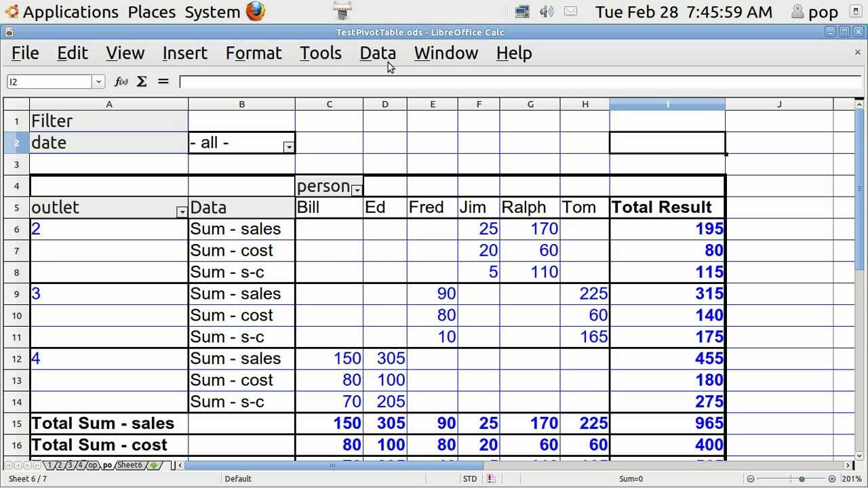
Task: Open the View menu
Action: pyautogui.click(x=125, y=53)
